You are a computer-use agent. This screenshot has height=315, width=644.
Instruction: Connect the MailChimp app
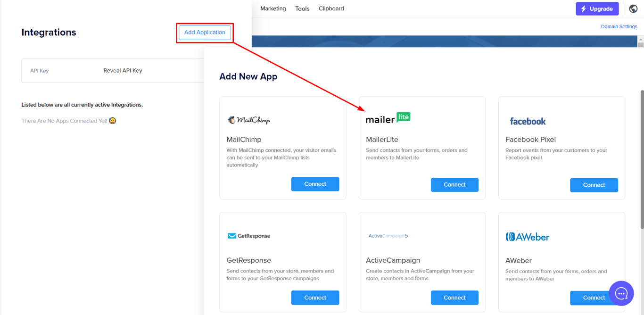coord(315,184)
